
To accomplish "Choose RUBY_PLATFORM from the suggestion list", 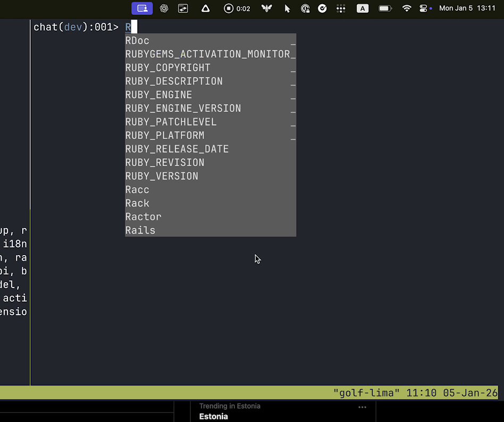I will (211, 136).
